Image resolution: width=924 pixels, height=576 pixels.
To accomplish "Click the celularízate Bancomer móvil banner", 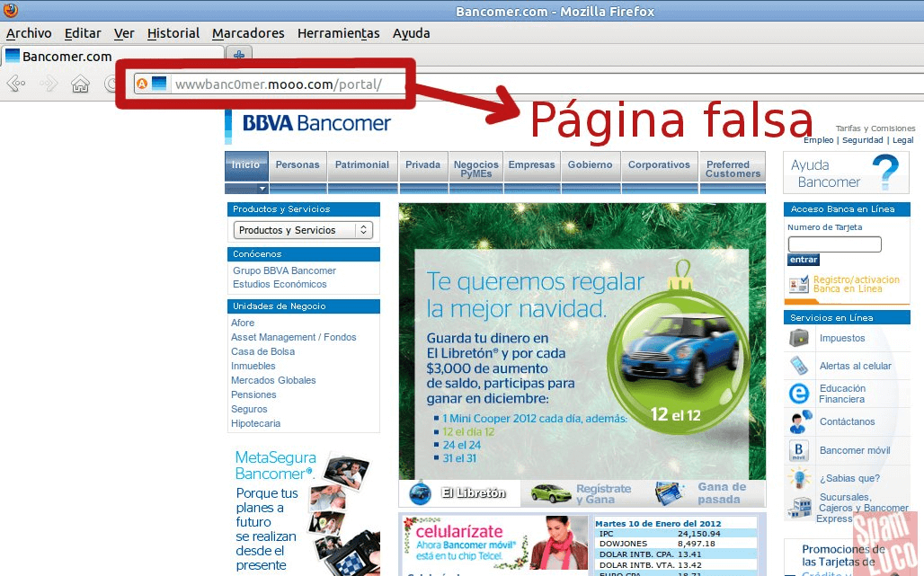I will tap(495, 543).
